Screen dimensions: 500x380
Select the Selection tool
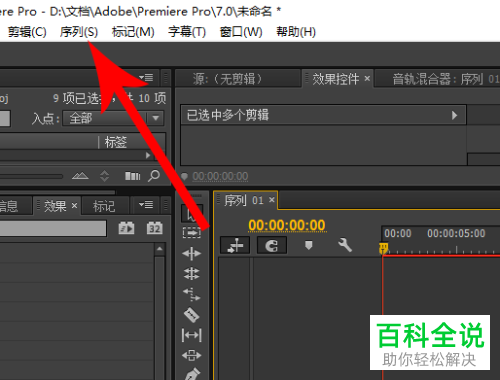click(192, 213)
